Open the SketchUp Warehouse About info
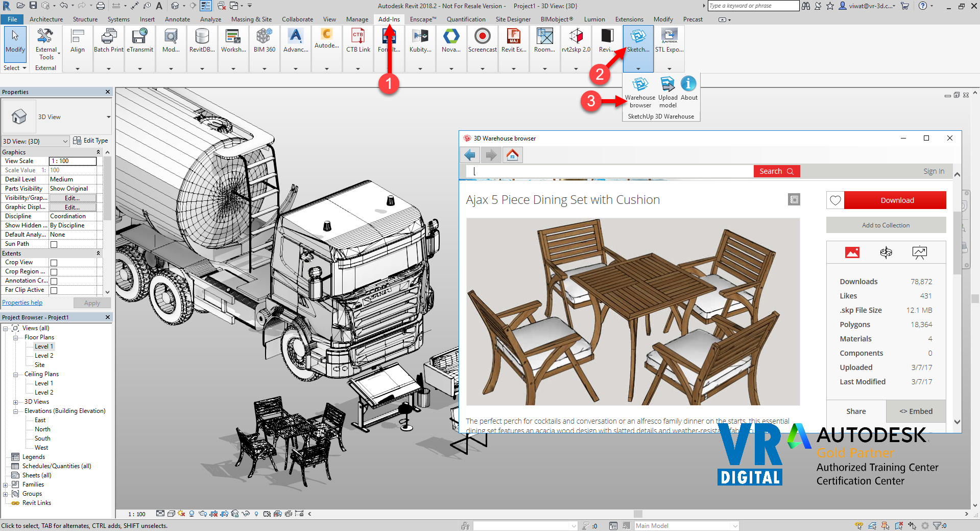Image resolution: width=980 pixels, height=531 pixels. [688, 88]
